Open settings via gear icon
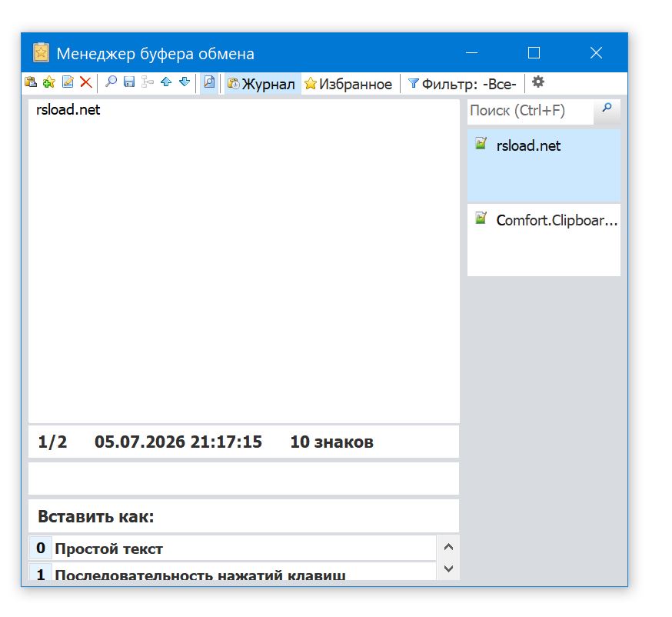This screenshot has width=672, height=617. pyautogui.click(x=538, y=82)
